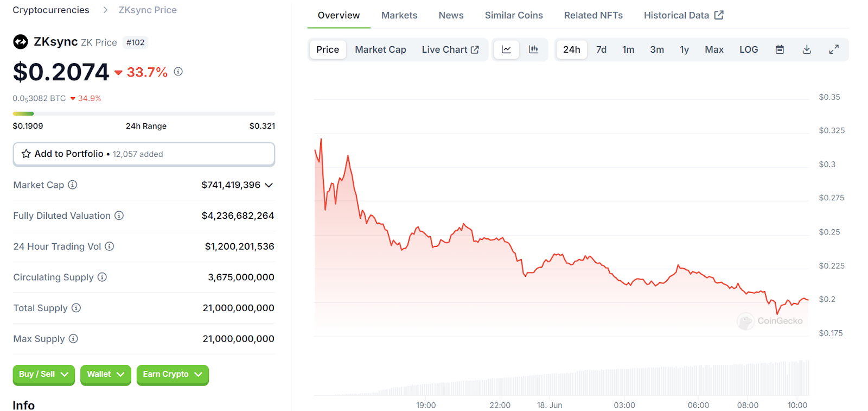Click the $1,200,201,536 trading volume value

[240, 246]
